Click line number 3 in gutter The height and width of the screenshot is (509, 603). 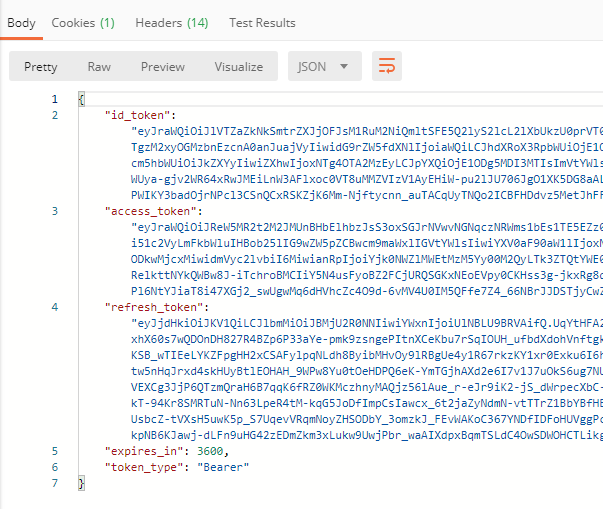[x=55, y=211]
